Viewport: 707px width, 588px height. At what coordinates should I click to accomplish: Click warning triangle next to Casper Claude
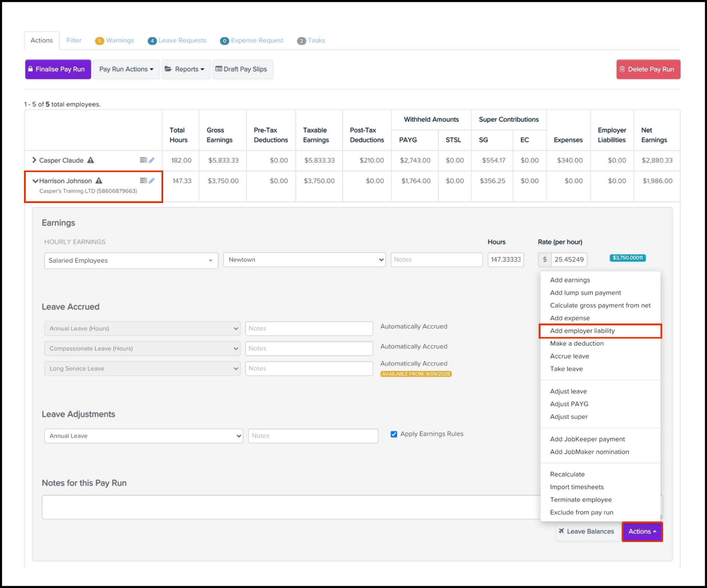click(91, 160)
